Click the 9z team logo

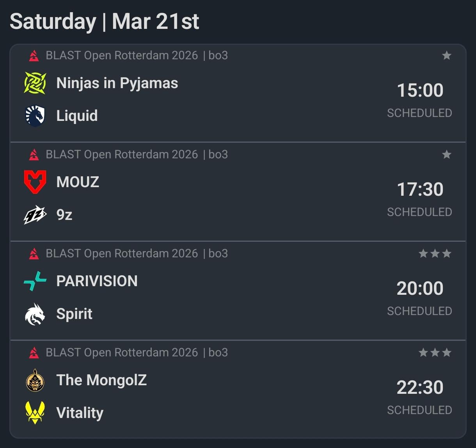(35, 215)
